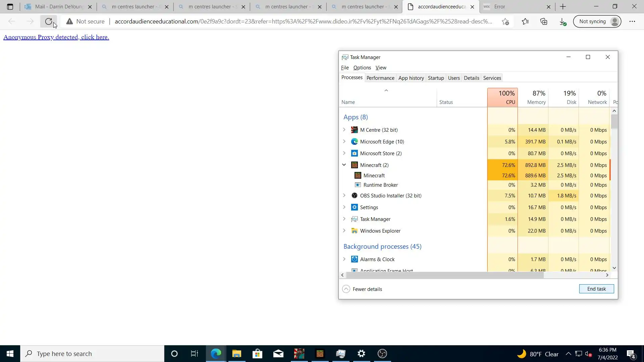Expand the Microsoft Edge process group

(344, 141)
